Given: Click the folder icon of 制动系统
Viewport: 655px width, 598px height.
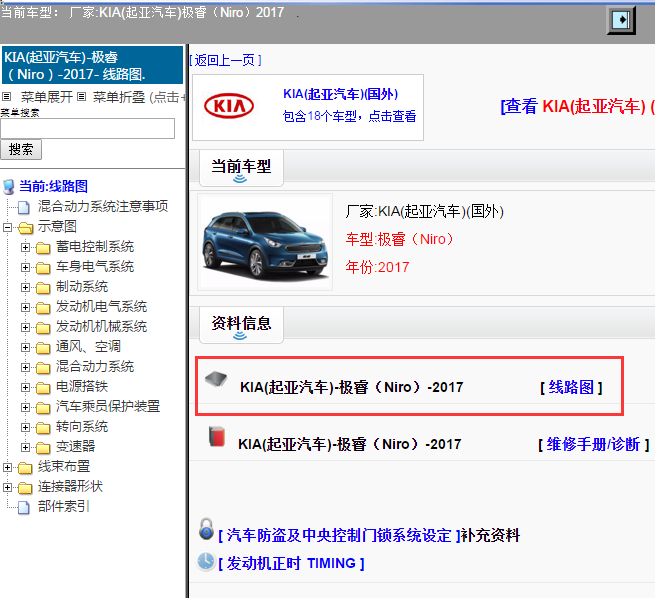Looking at the screenshot, I should (43, 288).
